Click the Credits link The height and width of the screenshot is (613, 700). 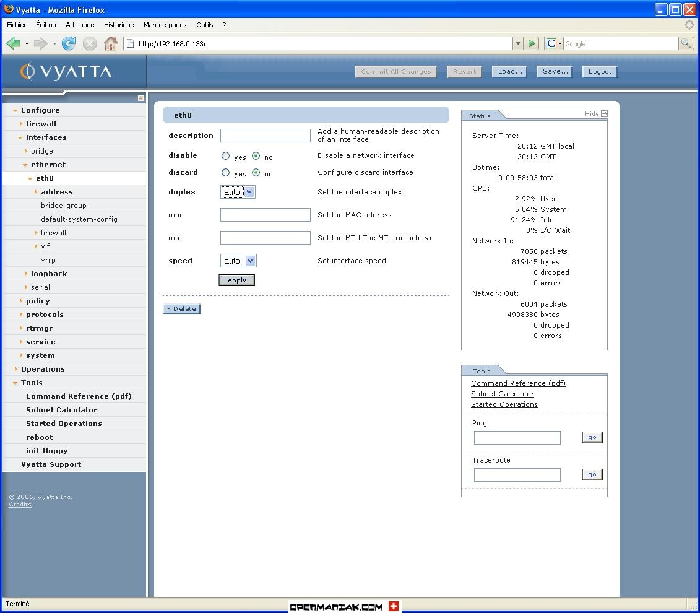point(20,505)
